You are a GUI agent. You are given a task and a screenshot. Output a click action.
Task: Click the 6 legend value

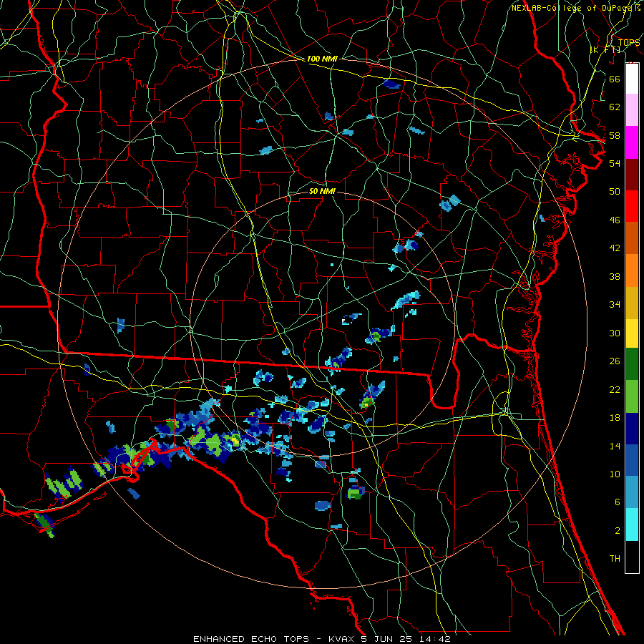[x=617, y=502]
